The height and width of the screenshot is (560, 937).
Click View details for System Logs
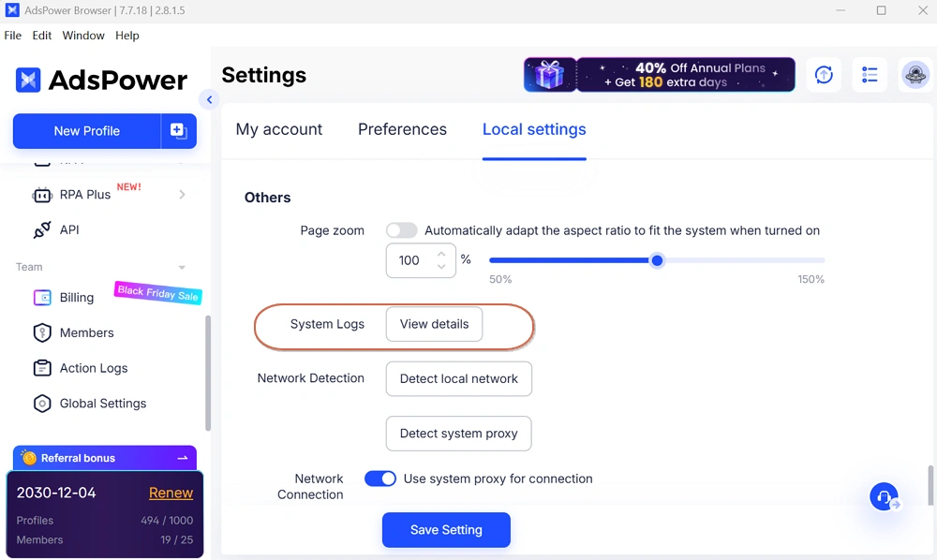click(x=434, y=324)
